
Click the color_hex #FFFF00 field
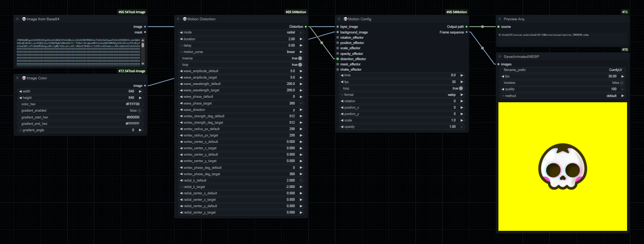[80, 104]
